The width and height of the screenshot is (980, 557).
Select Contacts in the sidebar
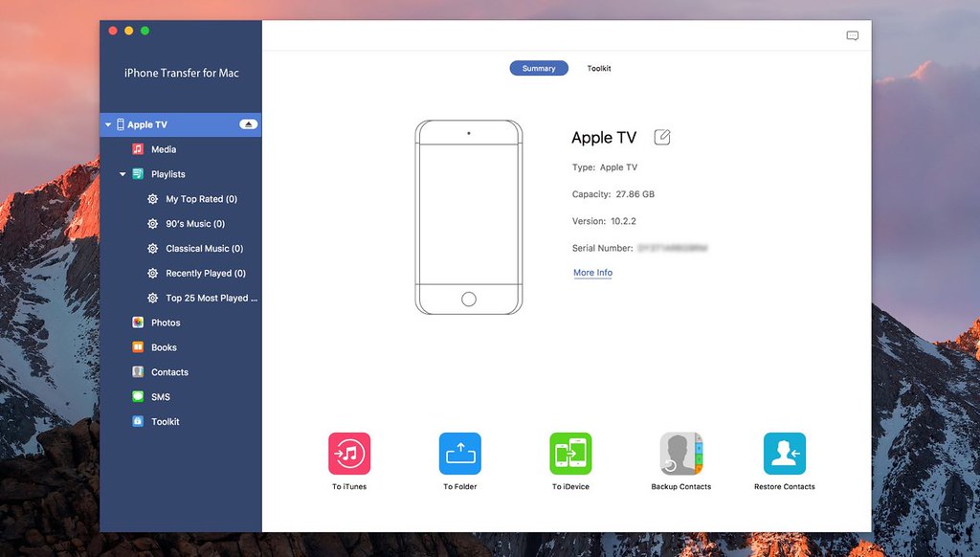click(169, 372)
